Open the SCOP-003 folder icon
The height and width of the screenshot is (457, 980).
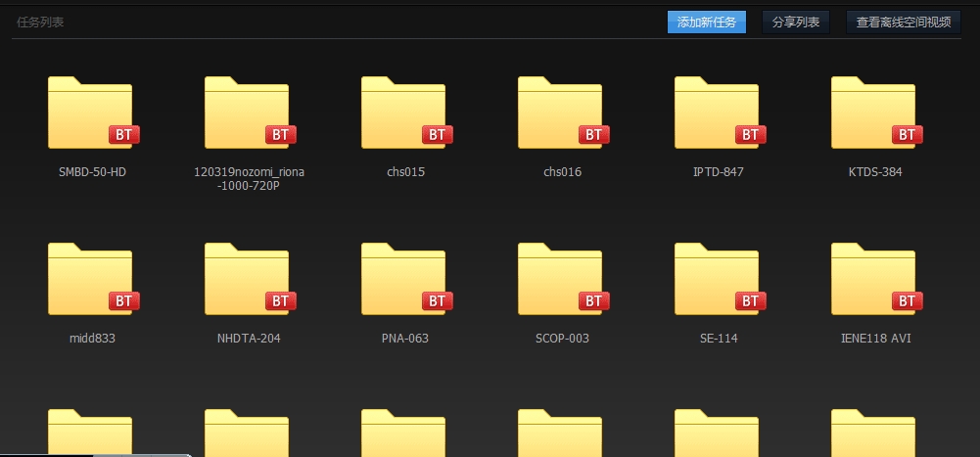tap(563, 279)
